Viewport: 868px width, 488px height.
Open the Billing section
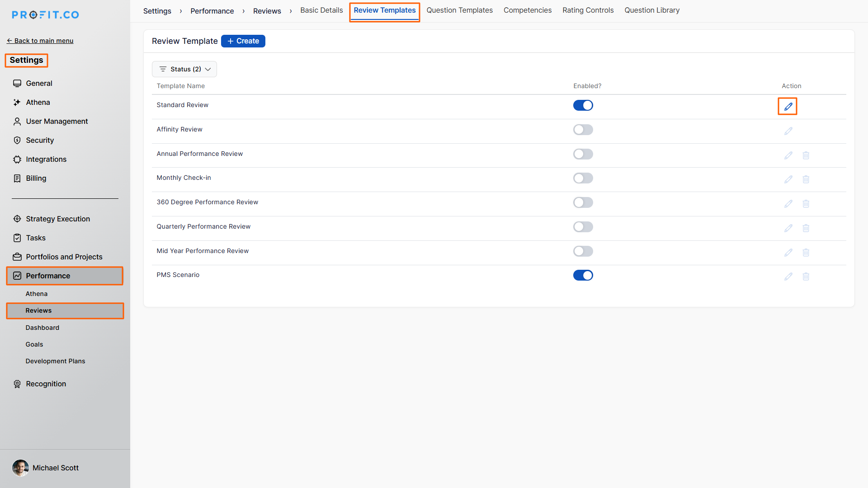[x=36, y=178]
